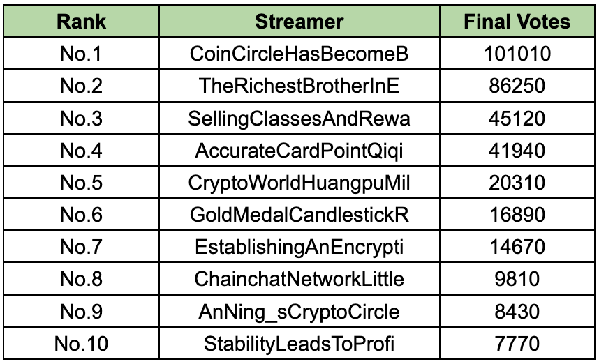The height and width of the screenshot is (364, 599).
Task: Click the SellingClassesAndRewa streamer cell
Action: pos(299,119)
